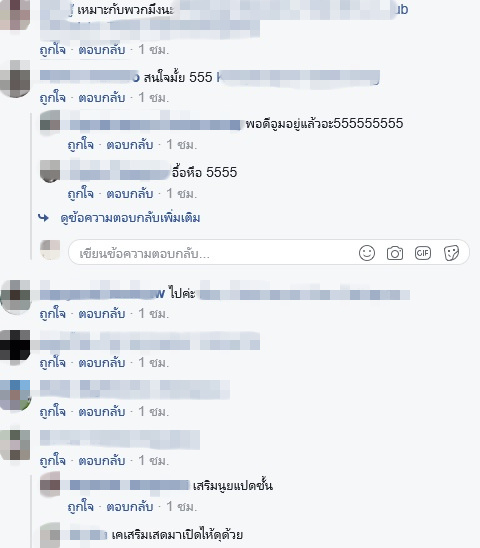Reply to the comment เสริมนูยแปดชั้น
Image resolution: width=480 pixels, height=548 pixels.
pos(130,506)
